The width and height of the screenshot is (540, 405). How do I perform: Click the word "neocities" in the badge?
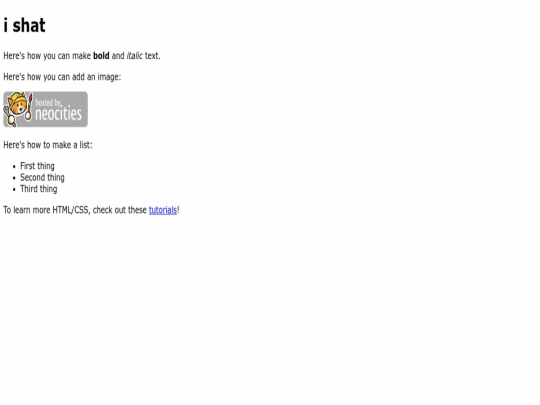[x=59, y=113]
